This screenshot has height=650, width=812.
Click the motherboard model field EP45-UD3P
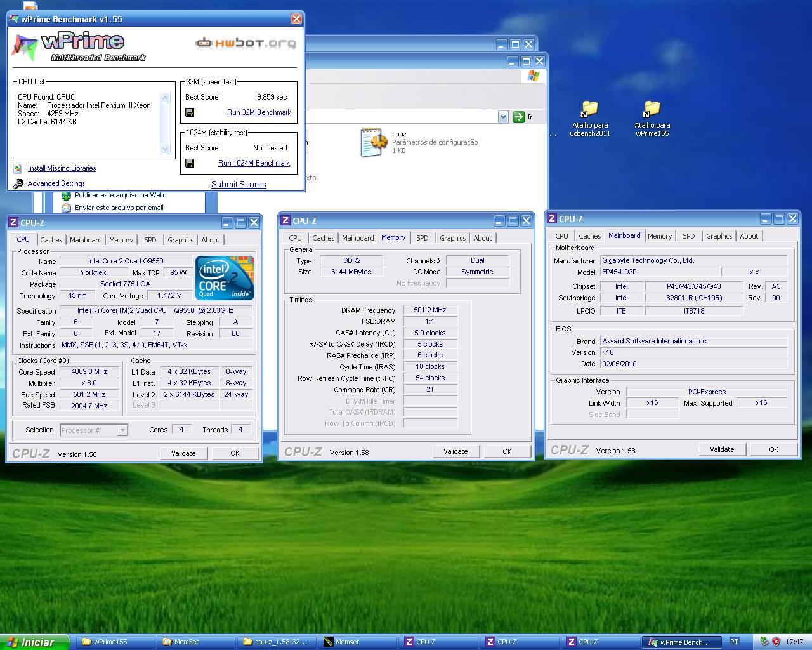pos(660,272)
